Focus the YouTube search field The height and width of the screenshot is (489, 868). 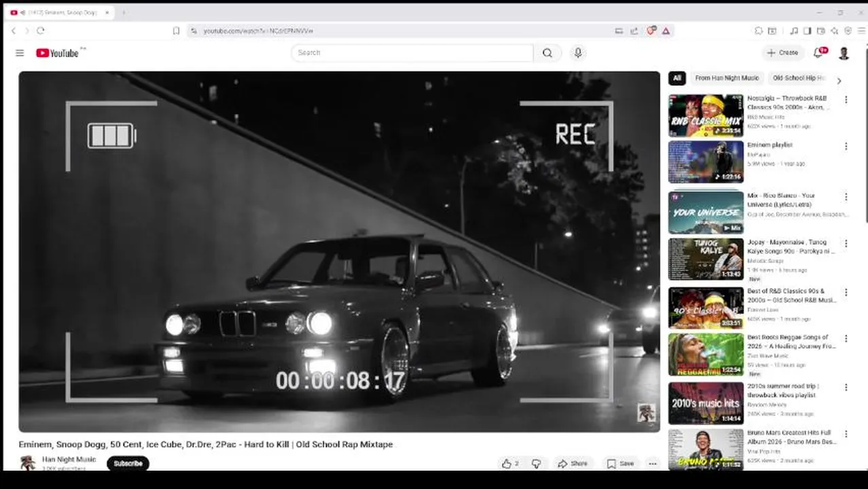click(x=413, y=53)
